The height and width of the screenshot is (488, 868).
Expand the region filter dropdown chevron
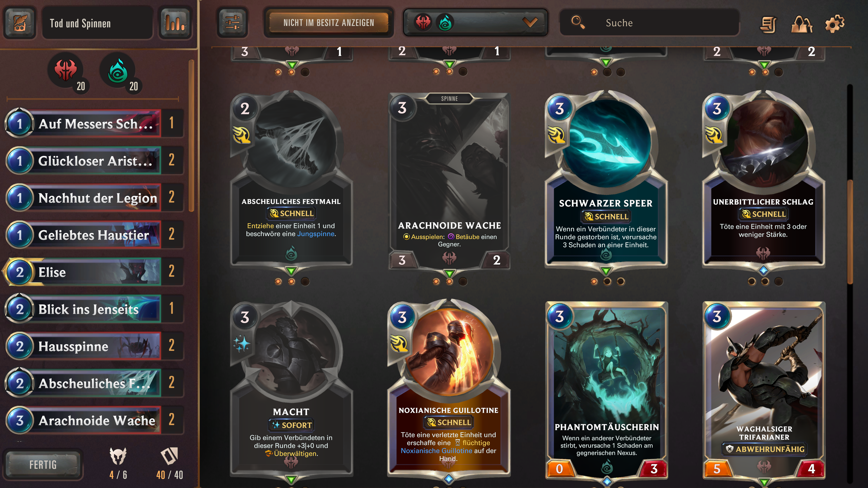(530, 22)
